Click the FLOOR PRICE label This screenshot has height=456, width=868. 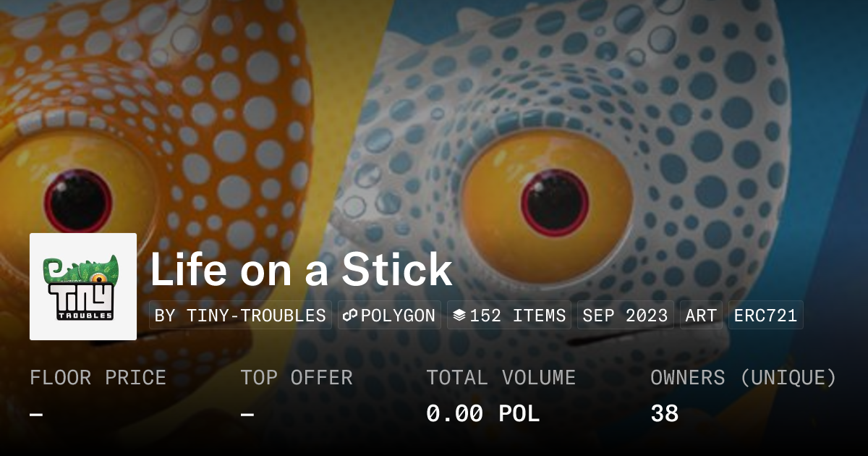[x=98, y=378]
